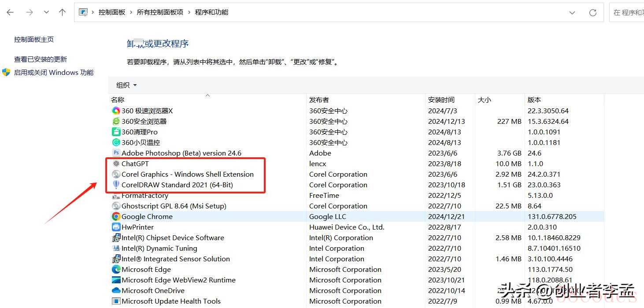Click the back navigation arrow
Viewport: 644px width, 308px height.
coord(10,12)
